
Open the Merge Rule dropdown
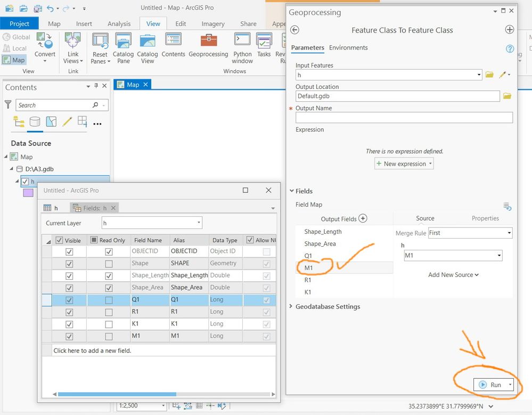point(509,233)
